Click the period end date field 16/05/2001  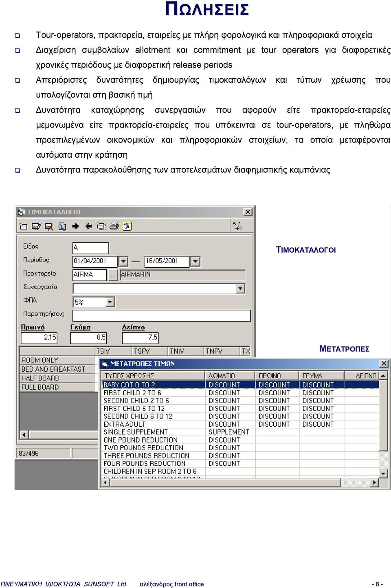tap(167, 261)
